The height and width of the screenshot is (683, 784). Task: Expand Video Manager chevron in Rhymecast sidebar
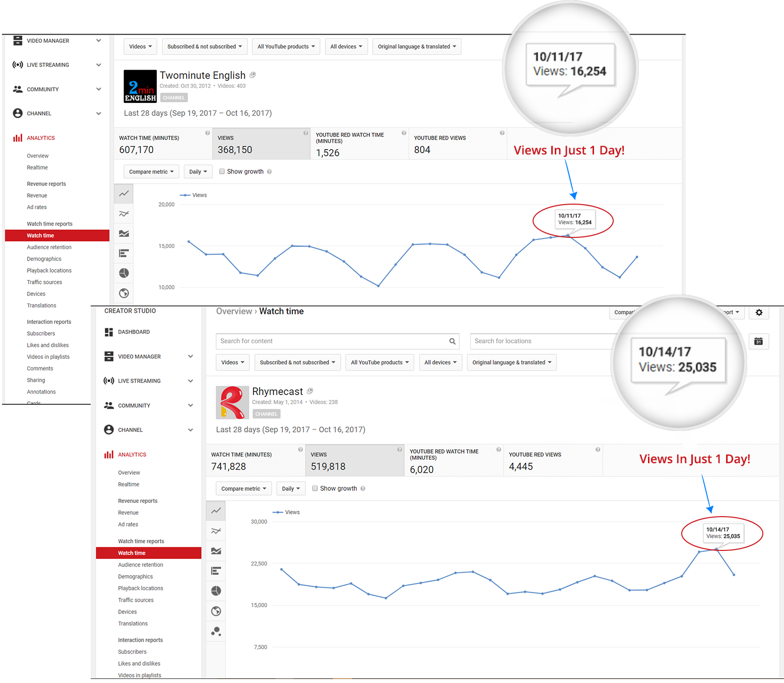click(190, 356)
